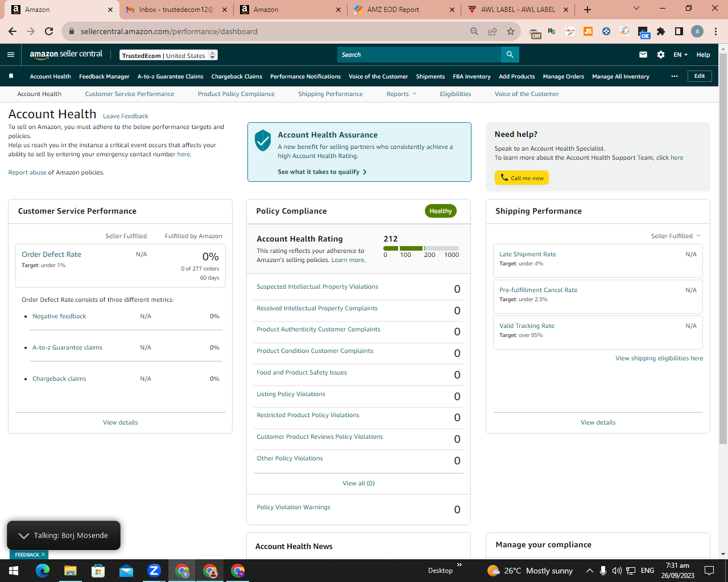Open TrustedEcom United States account selector

(x=169, y=55)
